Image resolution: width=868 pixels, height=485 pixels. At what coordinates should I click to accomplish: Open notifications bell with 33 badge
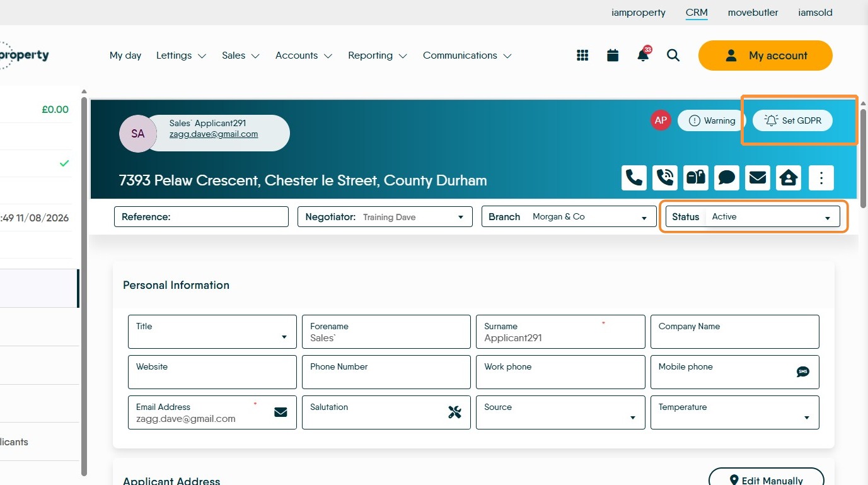643,55
